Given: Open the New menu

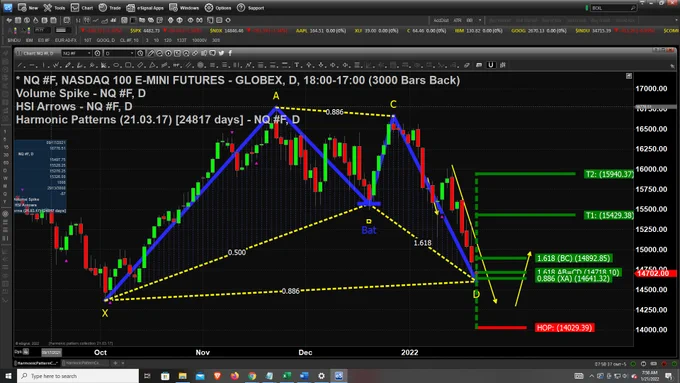Looking at the screenshot, I should [28, 7].
